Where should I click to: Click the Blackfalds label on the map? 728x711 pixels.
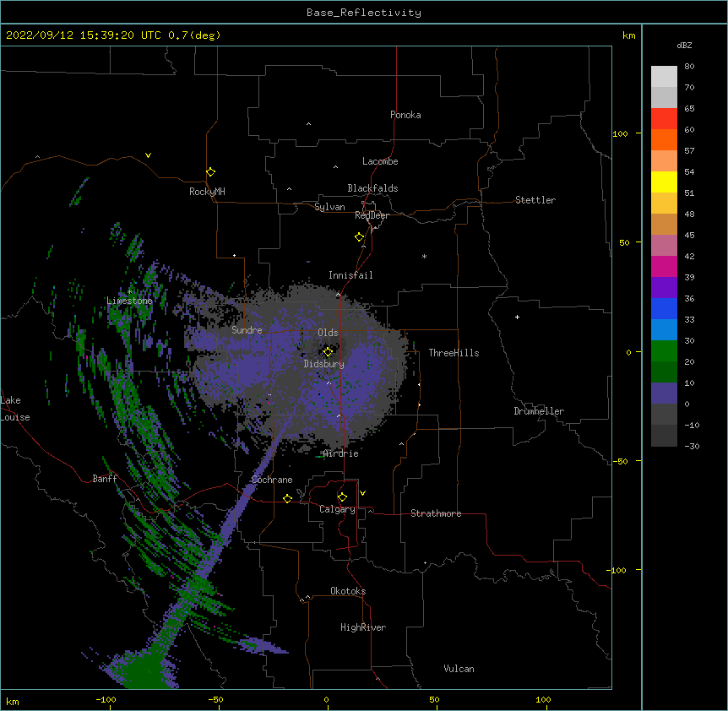click(372, 188)
